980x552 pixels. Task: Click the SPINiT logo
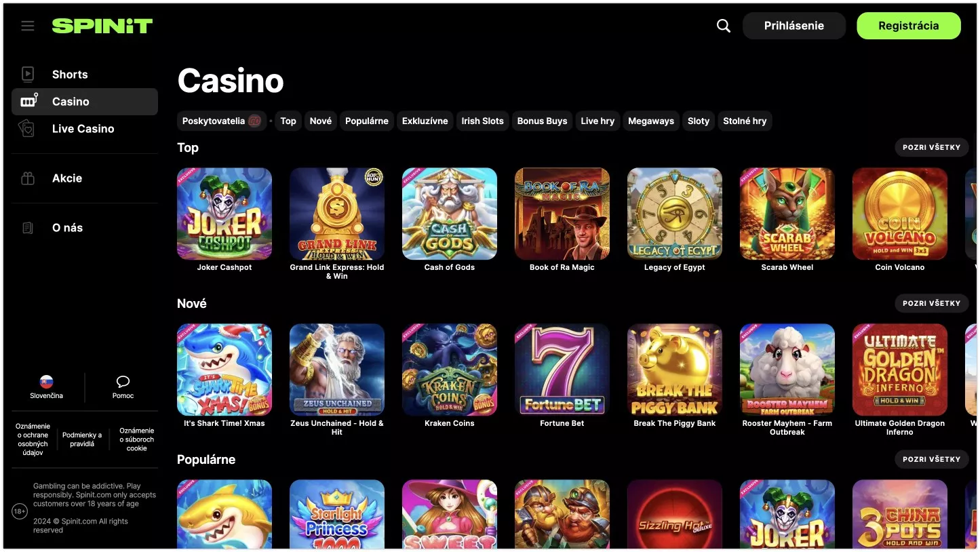pos(102,26)
